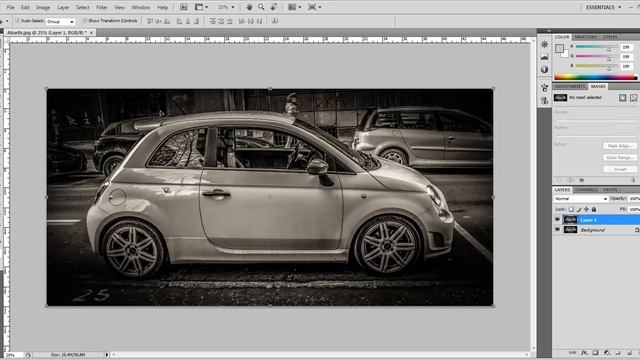
Task: Toggle lock position icon
Action: point(587,209)
